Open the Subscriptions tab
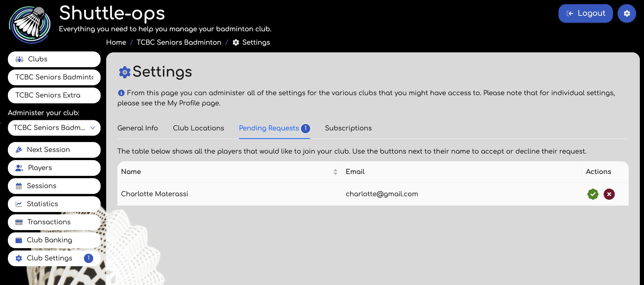Screen dimensions: 644x285 point(348,128)
